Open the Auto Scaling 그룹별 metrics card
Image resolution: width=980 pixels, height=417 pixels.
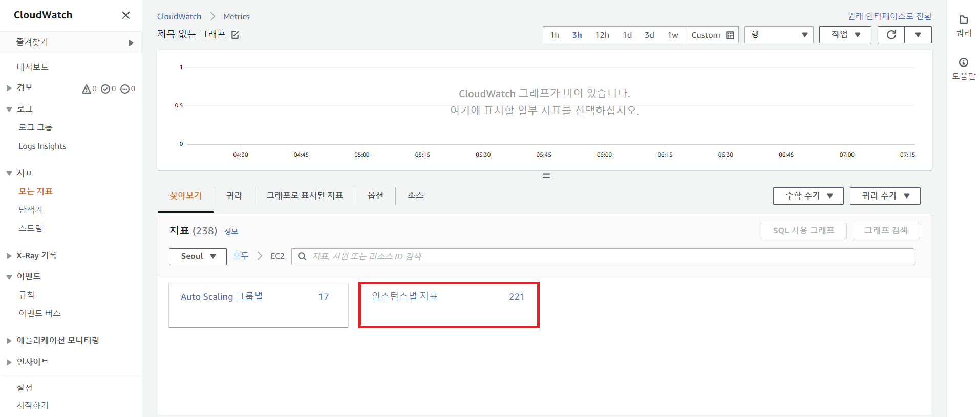pos(259,305)
